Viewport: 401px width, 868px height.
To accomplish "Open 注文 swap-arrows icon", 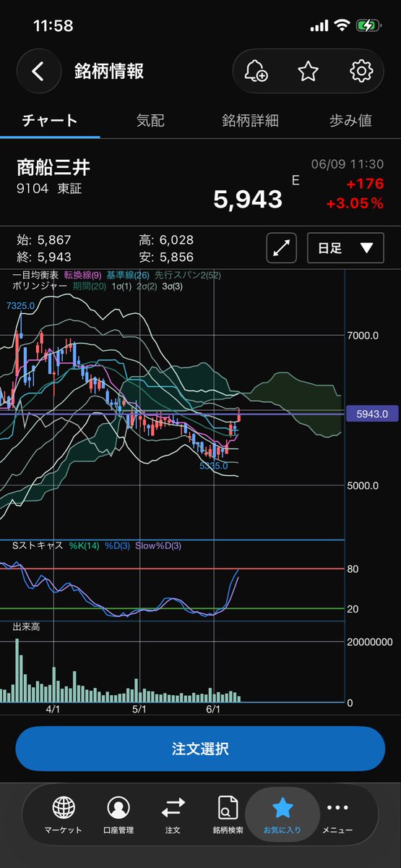I will [173, 814].
